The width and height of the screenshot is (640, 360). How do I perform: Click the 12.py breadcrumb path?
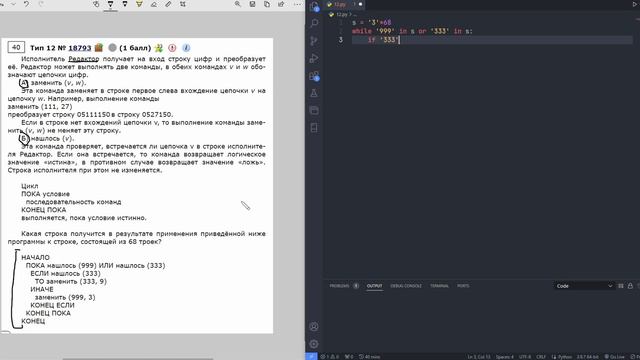tap(342, 14)
